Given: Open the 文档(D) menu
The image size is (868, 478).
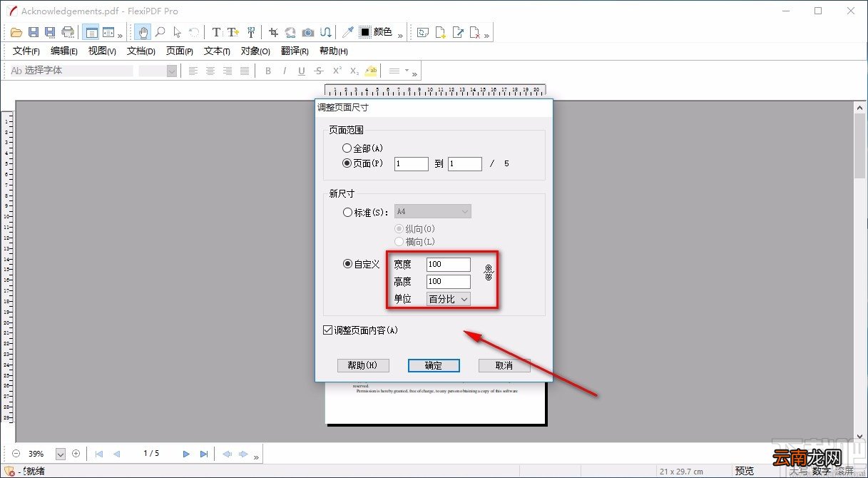Looking at the screenshot, I should (x=141, y=51).
